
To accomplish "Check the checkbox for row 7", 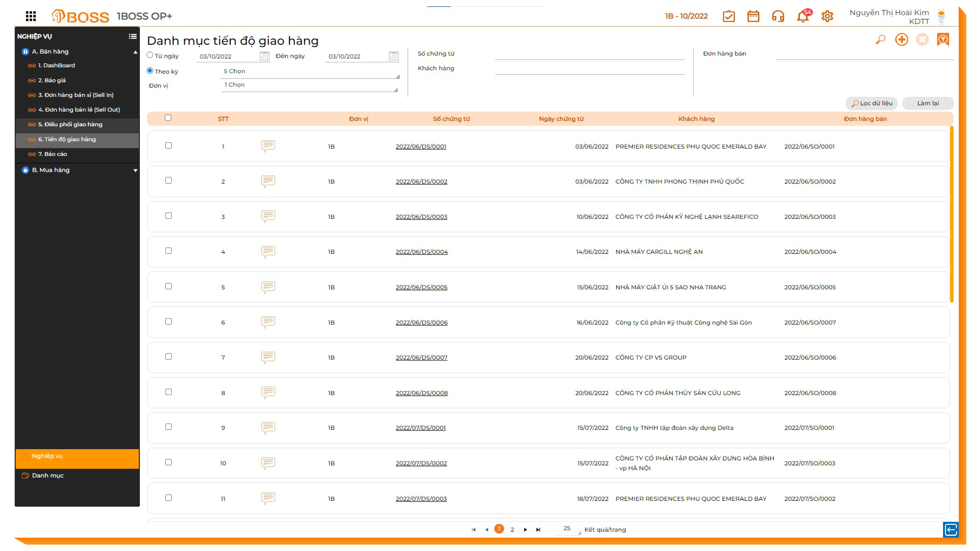I will coord(168,357).
